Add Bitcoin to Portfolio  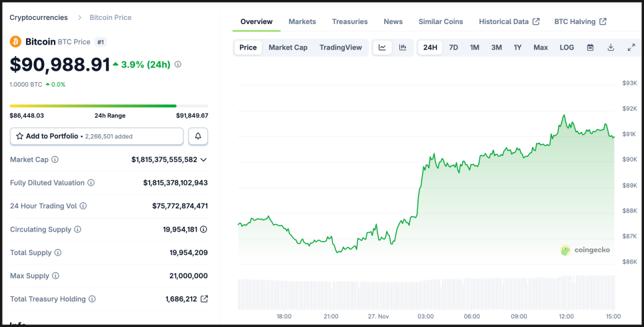97,136
